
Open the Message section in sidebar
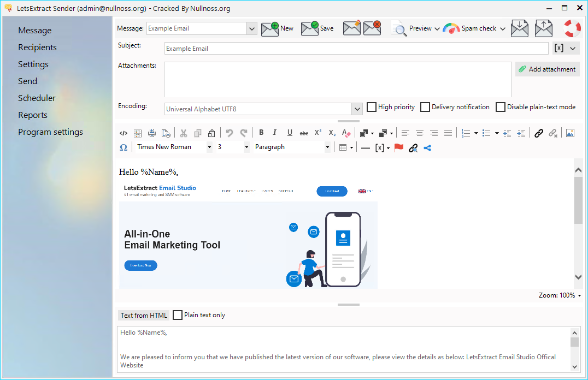35,31
